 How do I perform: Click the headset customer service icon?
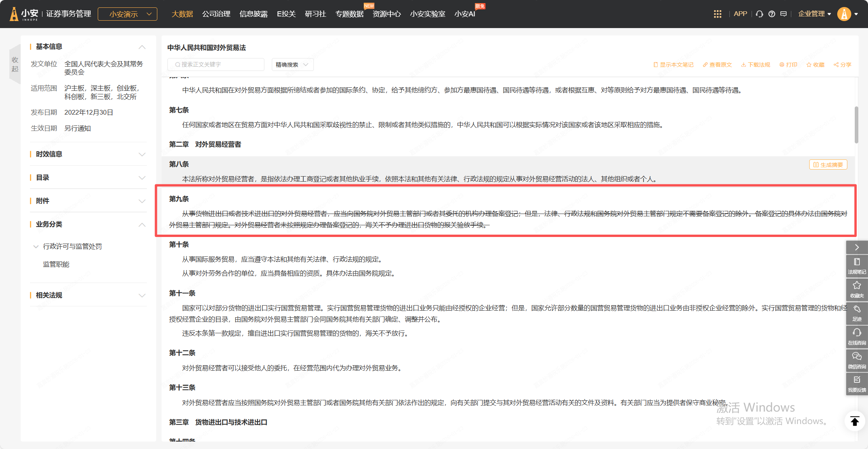tap(759, 14)
